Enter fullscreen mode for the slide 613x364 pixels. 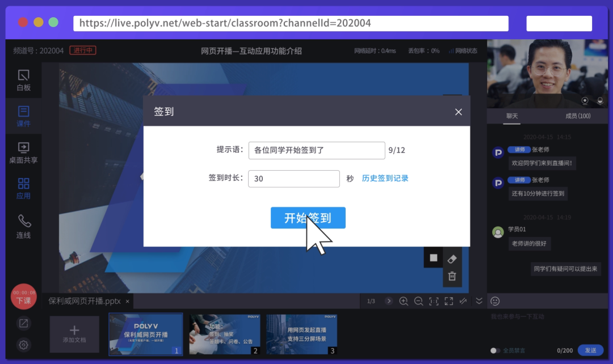pos(450,301)
